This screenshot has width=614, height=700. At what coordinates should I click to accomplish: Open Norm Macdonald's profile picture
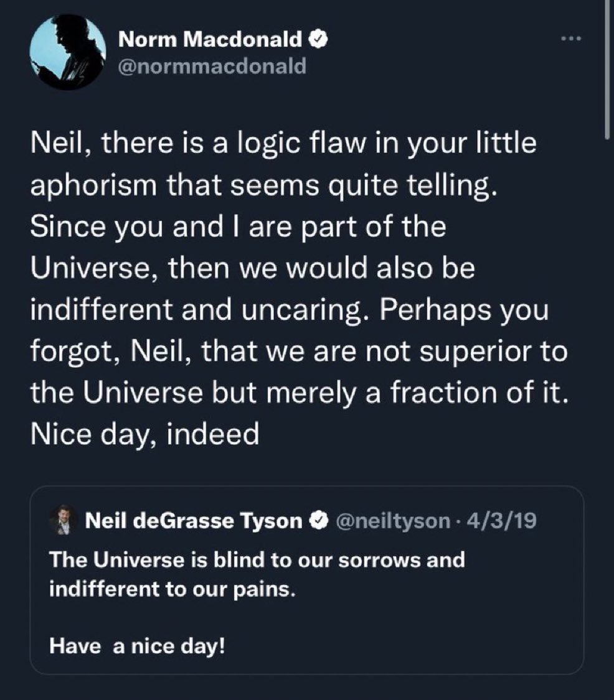pos(68,52)
